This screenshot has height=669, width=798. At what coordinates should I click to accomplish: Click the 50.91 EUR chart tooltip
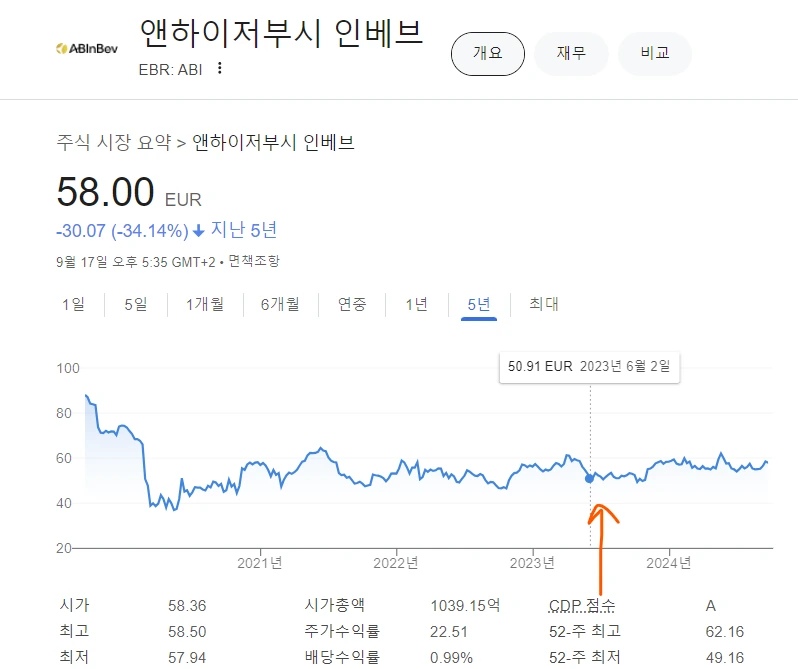coord(589,366)
